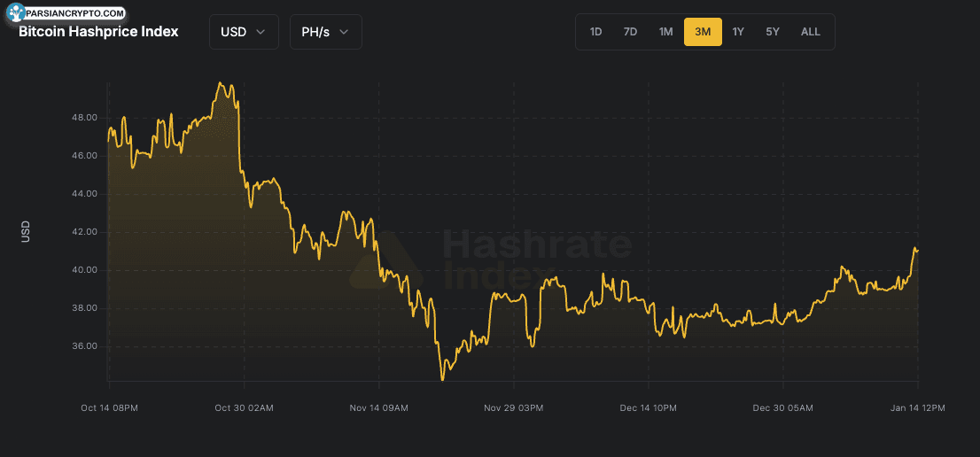This screenshot has width=980, height=457.
Task: Click the Bitcoin Hashprice Index title
Action: [x=98, y=32]
